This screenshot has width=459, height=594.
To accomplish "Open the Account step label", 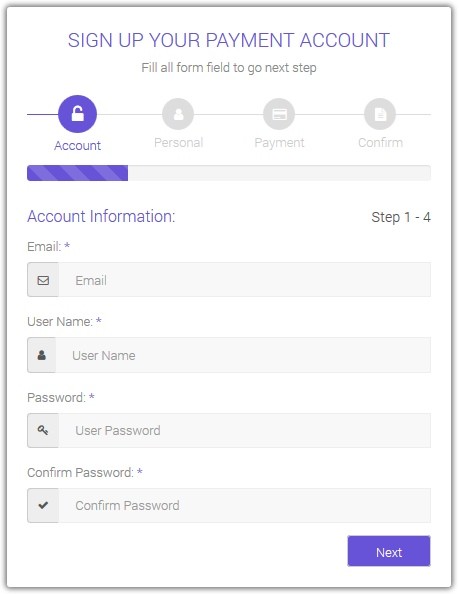I will click(x=77, y=145).
